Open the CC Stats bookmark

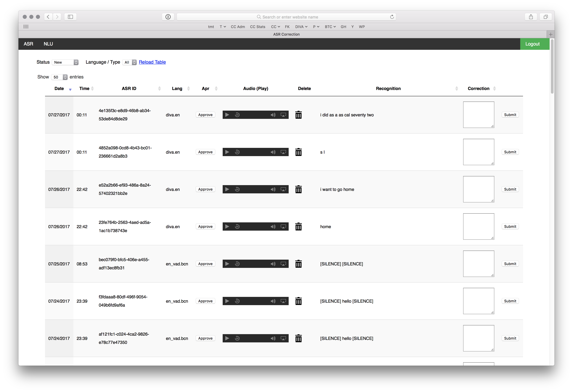258,27
